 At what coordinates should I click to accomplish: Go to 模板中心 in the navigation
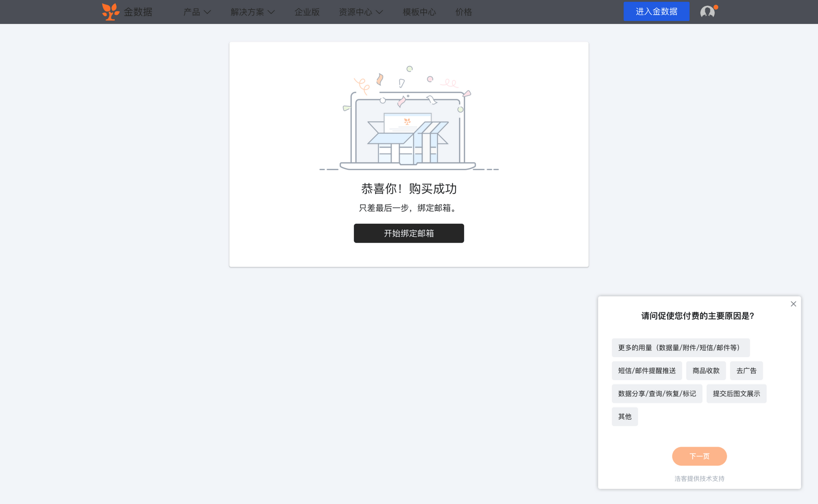coord(419,12)
